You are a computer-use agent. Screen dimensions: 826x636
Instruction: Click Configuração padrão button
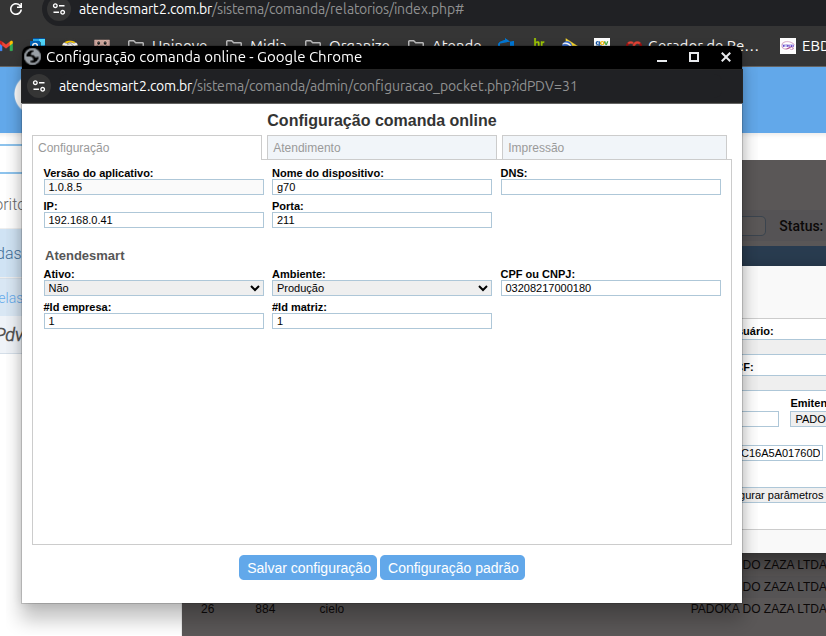tap(453, 567)
